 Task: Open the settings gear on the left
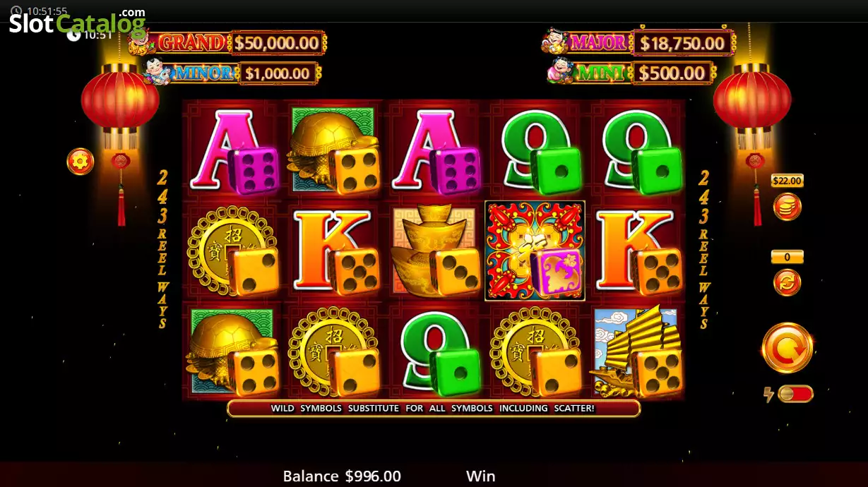pos(80,162)
